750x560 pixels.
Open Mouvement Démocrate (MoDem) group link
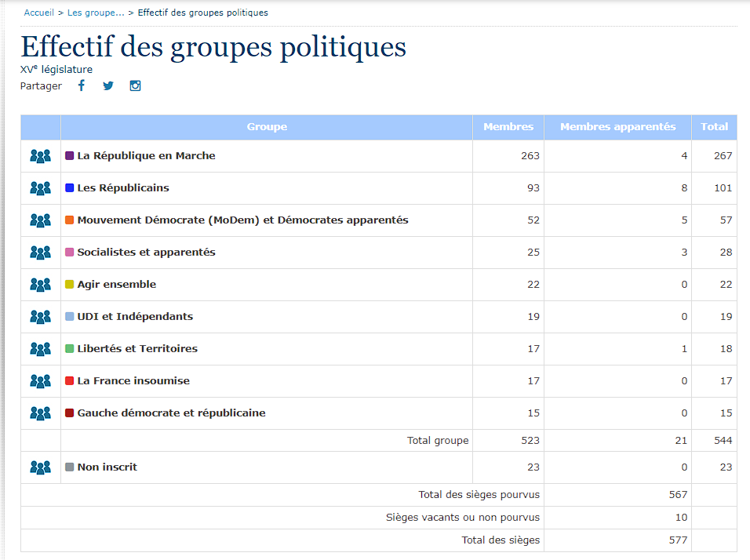coord(242,220)
